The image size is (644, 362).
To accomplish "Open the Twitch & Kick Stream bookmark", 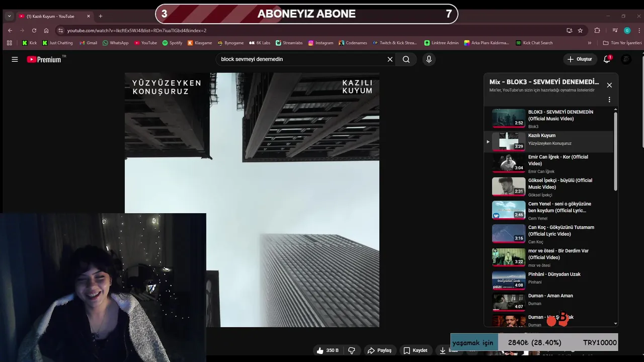I will tap(394, 43).
